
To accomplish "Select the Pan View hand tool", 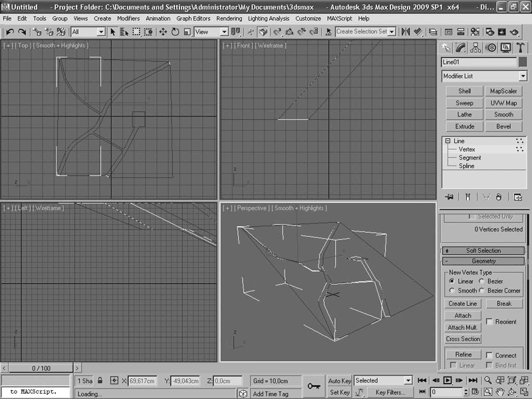I will pos(499,392).
